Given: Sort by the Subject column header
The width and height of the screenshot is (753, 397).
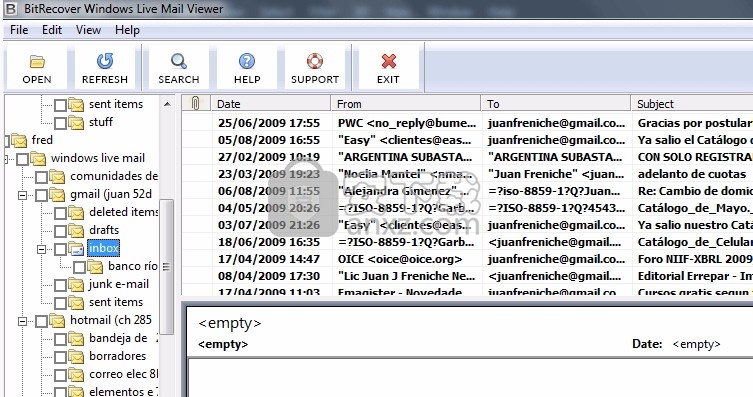Looking at the screenshot, I should [x=692, y=104].
